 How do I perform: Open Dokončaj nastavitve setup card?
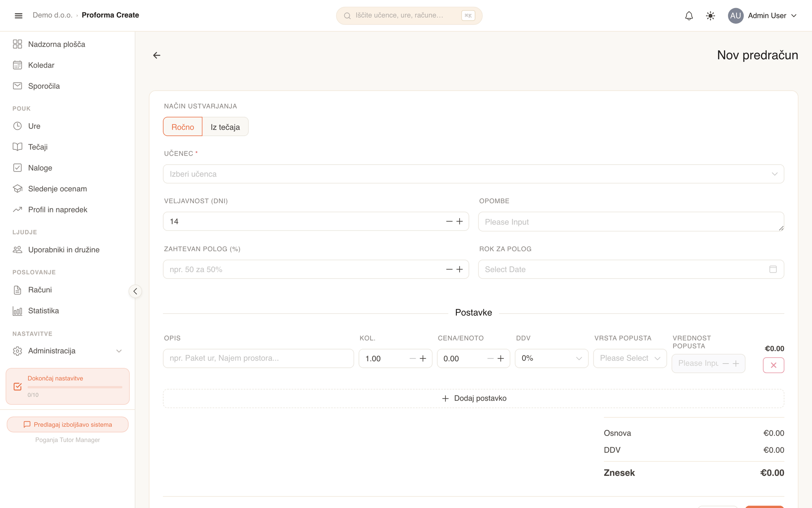(x=67, y=386)
